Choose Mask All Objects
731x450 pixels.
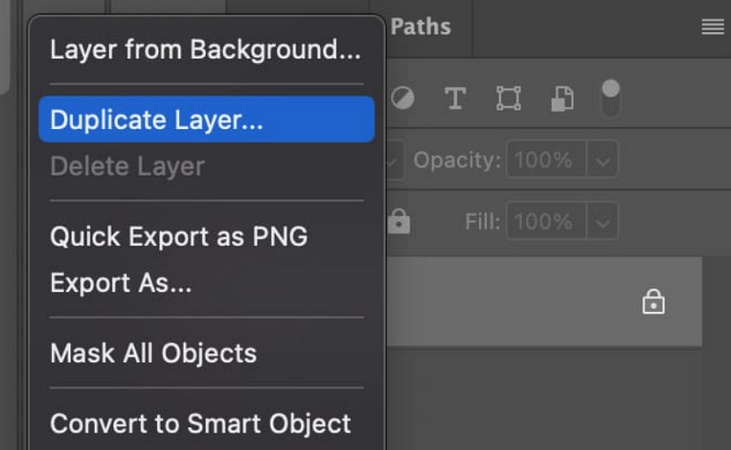point(153,353)
